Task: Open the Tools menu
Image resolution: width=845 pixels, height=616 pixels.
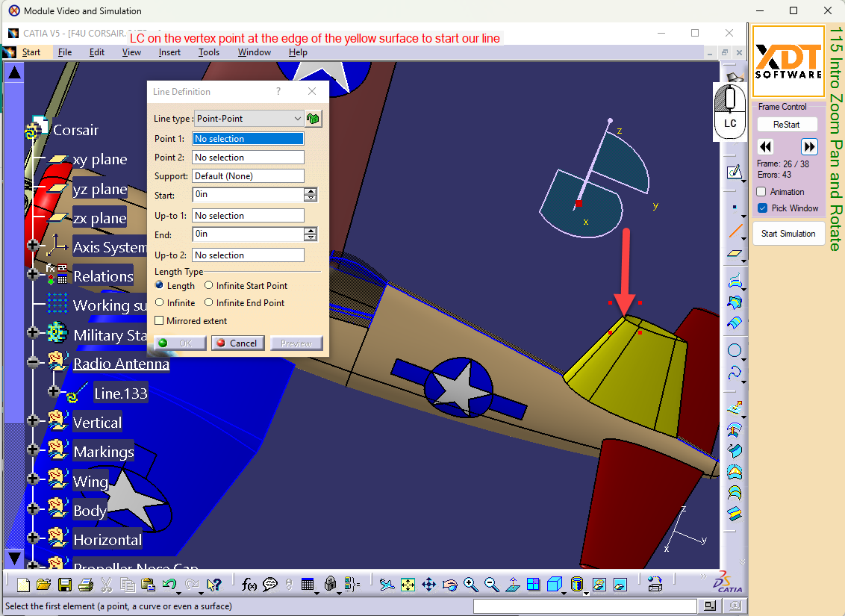Action: click(208, 52)
